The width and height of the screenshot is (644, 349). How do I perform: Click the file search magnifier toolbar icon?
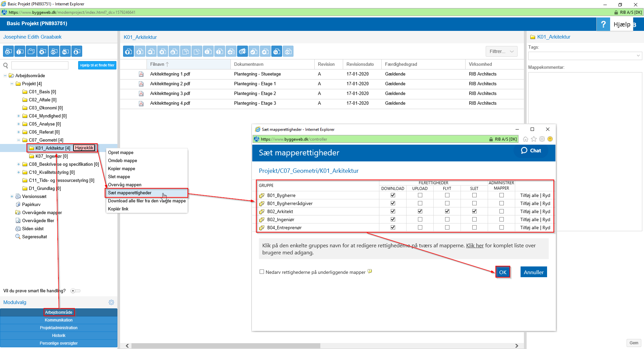coord(277,52)
